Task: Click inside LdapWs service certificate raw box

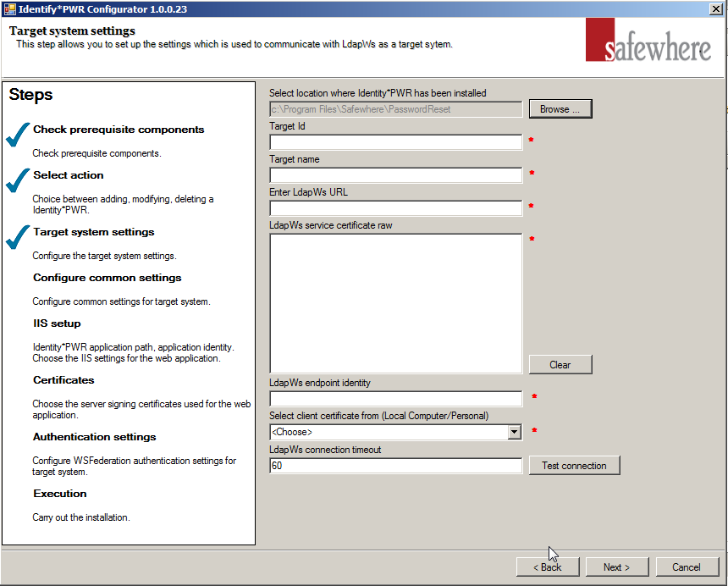Action: click(395, 303)
